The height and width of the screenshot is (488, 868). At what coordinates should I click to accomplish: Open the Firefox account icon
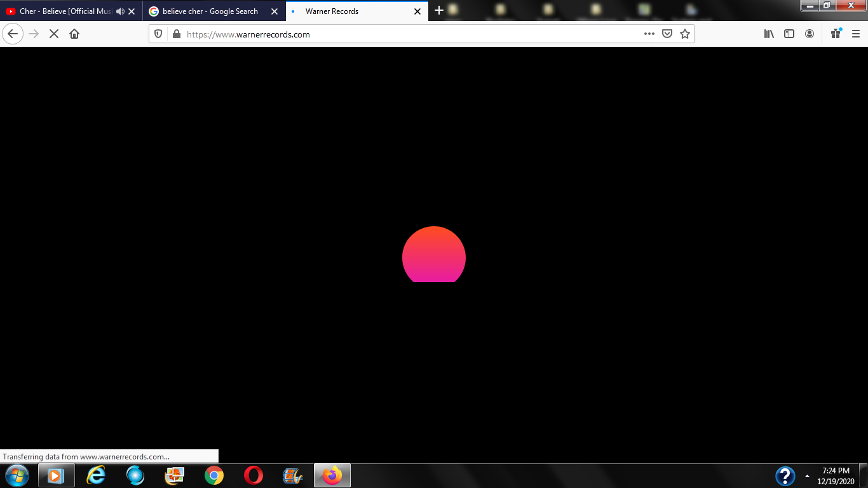pos(810,34)
